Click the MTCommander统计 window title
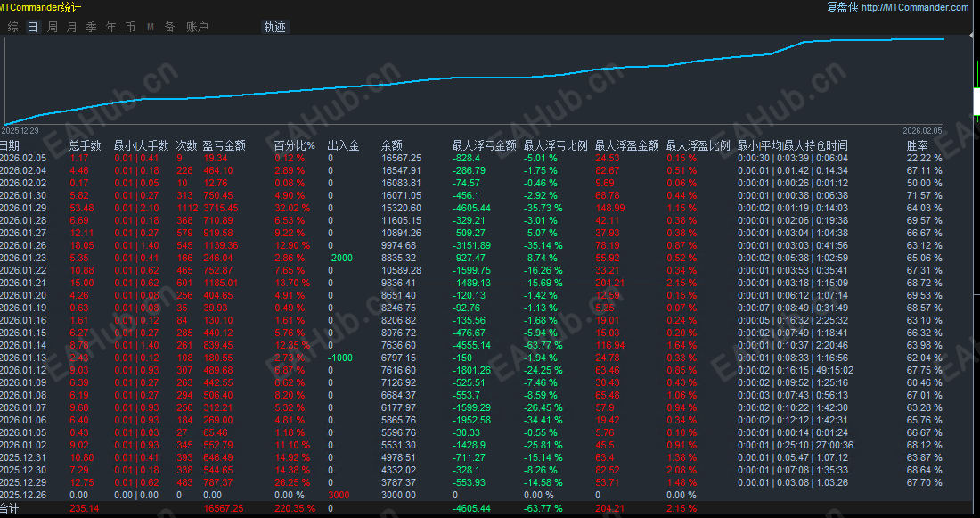The width and height of the screenshot is (980, 518). pyautogui.click(x=40, y=7)
